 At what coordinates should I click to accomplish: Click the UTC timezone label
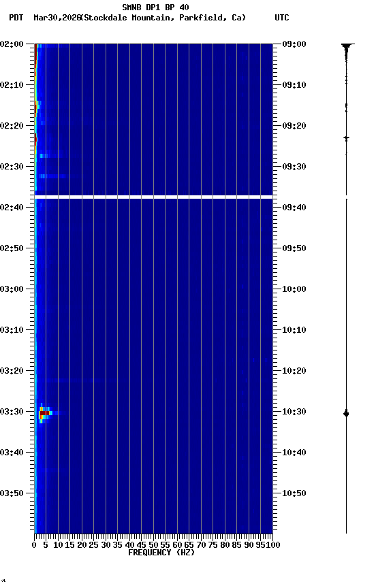(282, 18)
